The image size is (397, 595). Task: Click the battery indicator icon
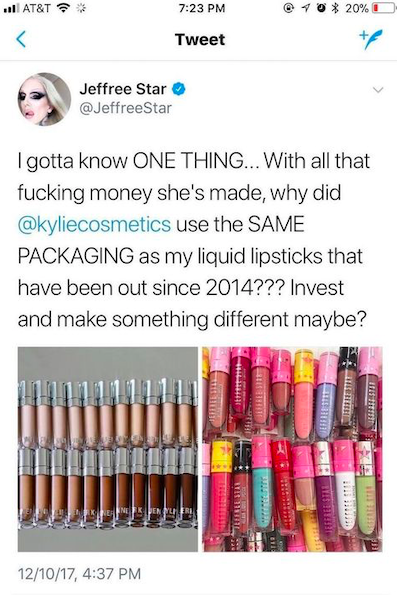pos(383,8)
